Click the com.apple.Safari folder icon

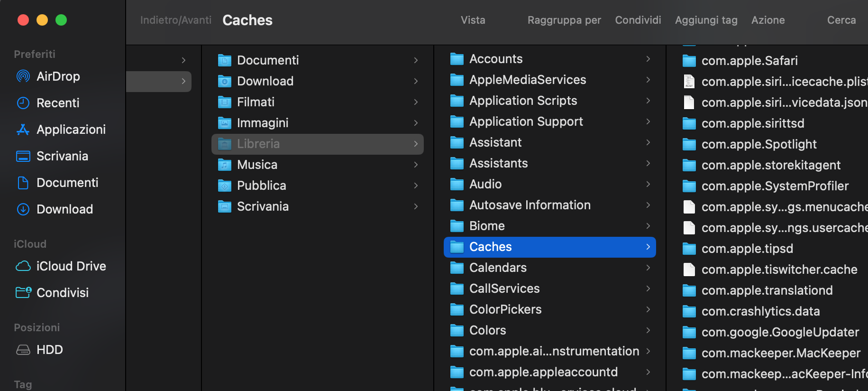[689, 61]
